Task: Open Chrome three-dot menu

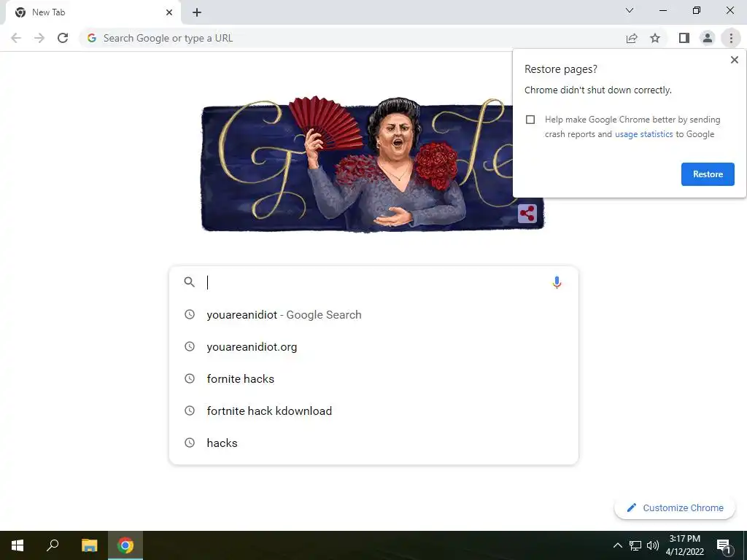Action: [731, 38]
